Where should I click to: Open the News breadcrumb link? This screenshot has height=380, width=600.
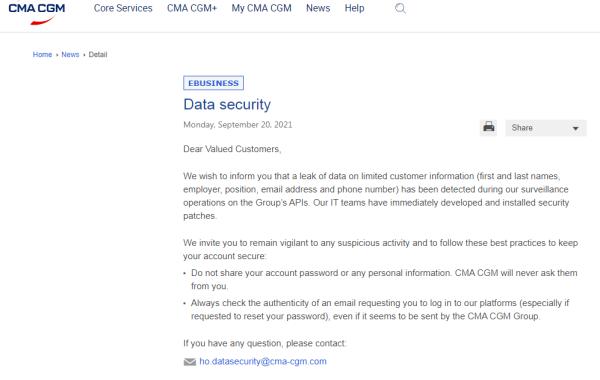[x=70, y=54]
